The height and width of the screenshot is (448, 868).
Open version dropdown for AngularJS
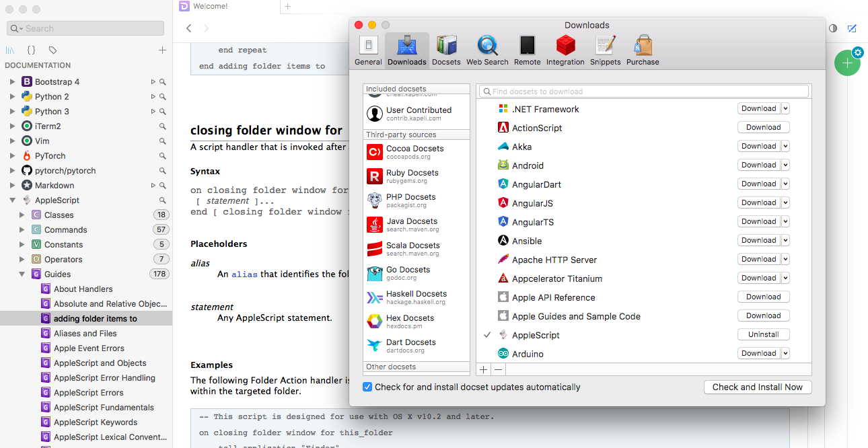click(x=785, y=202)
